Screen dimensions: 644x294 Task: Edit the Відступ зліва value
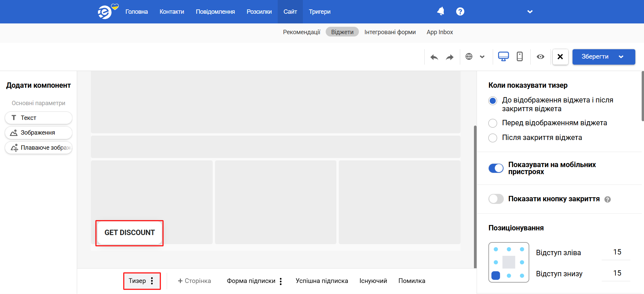coord(616,252)
